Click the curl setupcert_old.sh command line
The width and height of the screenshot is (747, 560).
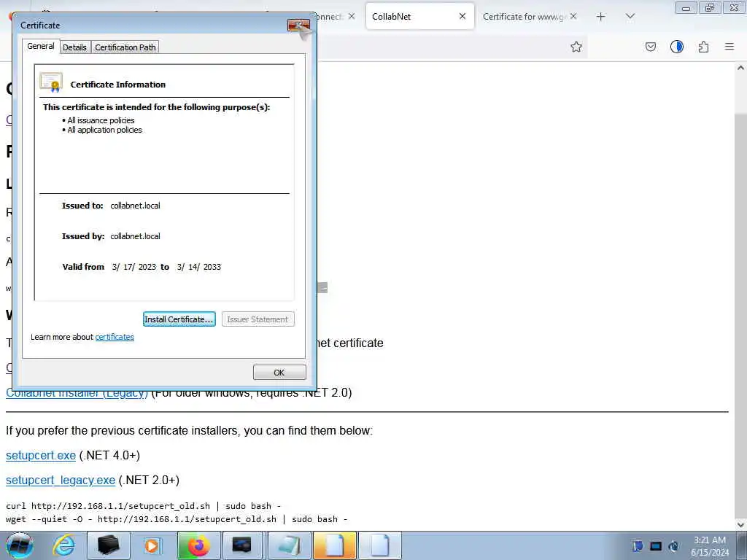point(144,506)
